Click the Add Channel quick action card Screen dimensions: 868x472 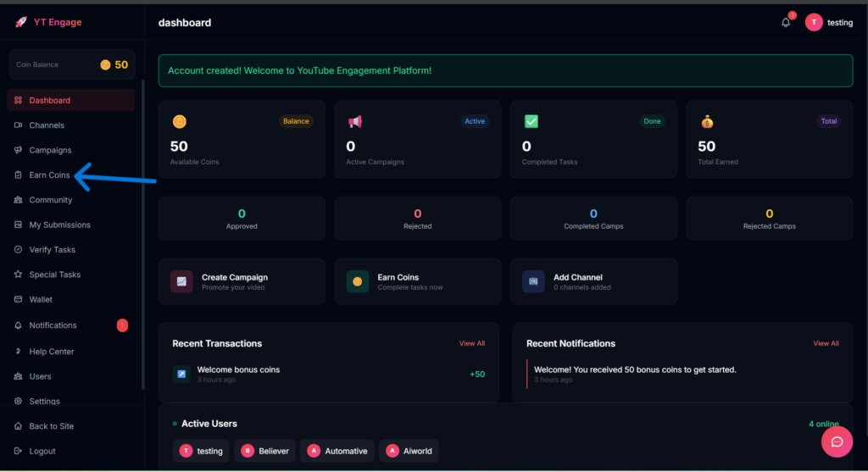(593, 281)
